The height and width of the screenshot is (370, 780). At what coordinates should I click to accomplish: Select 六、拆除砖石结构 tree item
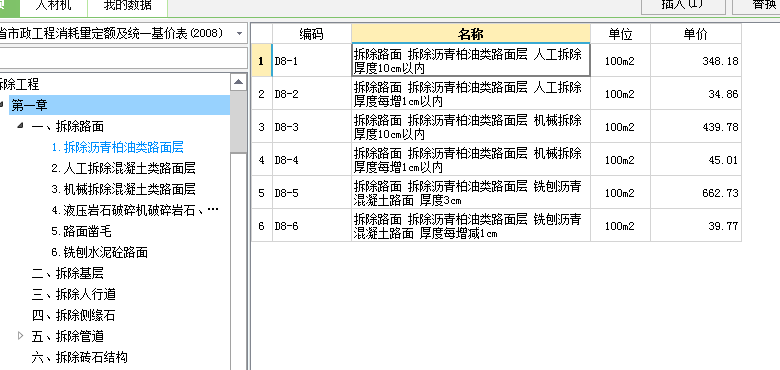[80, 357]
